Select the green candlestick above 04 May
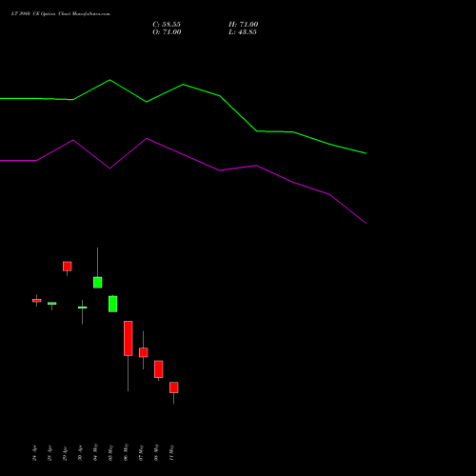The height and width of the screenshot is (476, 476). coord(98,283)
